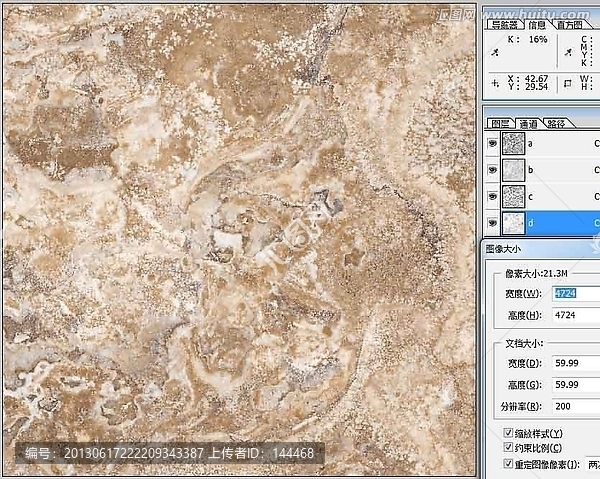Select channel d thumbnail

coord(513,223)
